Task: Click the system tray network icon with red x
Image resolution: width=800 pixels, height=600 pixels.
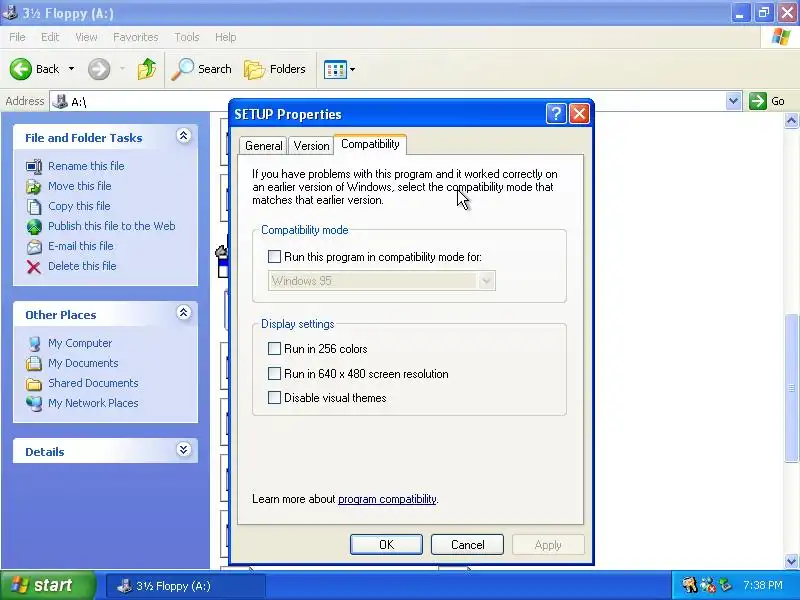Action: tap(708, 585)
